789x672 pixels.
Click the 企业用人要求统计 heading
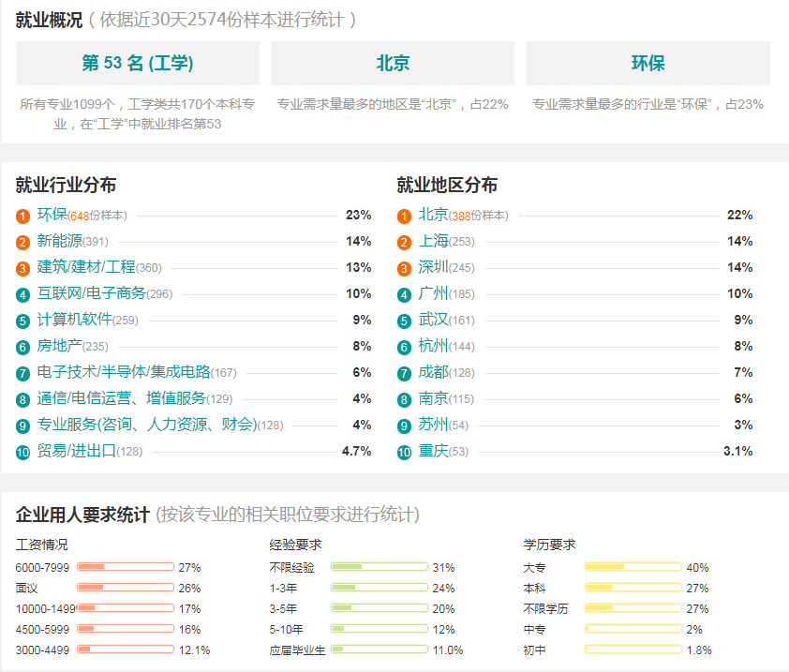click(82, 515)
